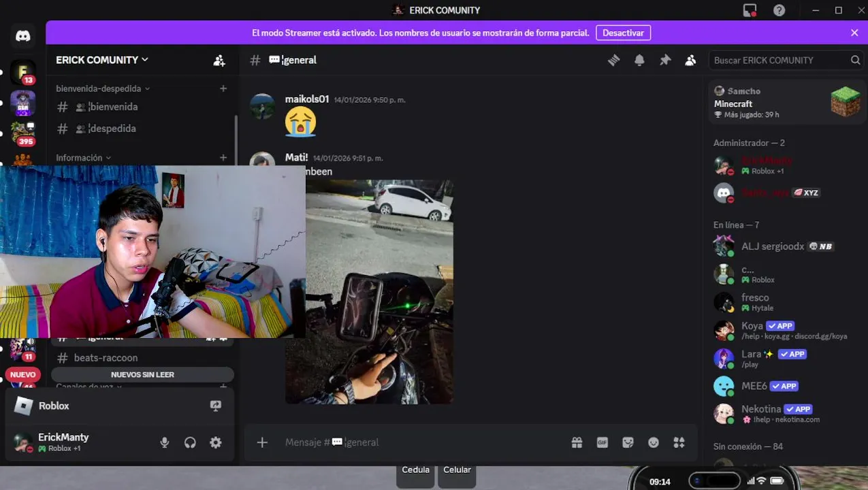868x490 pixels.
Task: Close the Streamer mode banner
Action: tap(854, 33)
